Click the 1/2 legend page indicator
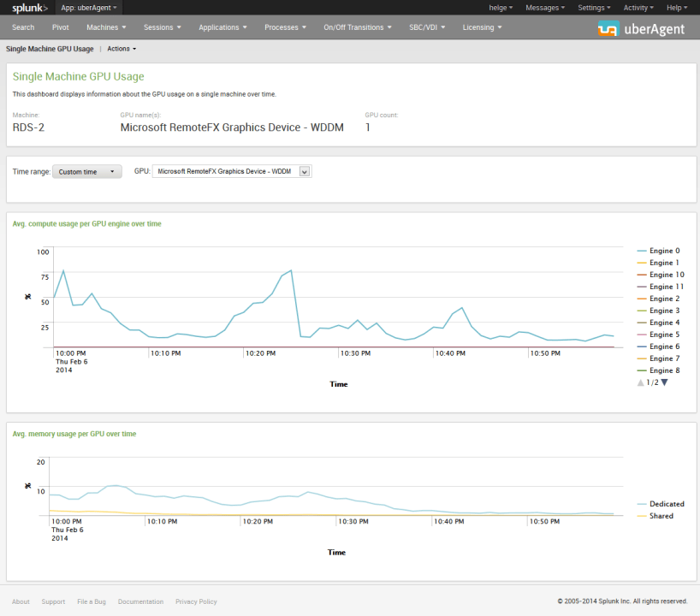Image resolution: width=700 pixels, height=616 pixels. (x=652, y=382)
